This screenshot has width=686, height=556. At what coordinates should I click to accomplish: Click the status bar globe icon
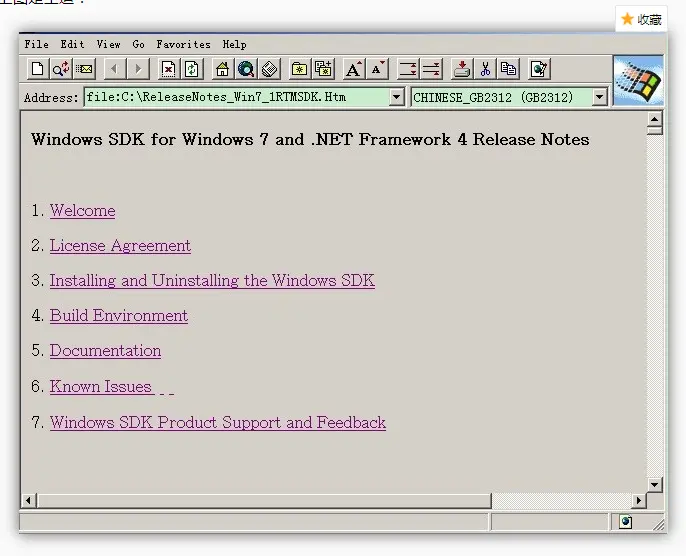click(x=626, y=521)
